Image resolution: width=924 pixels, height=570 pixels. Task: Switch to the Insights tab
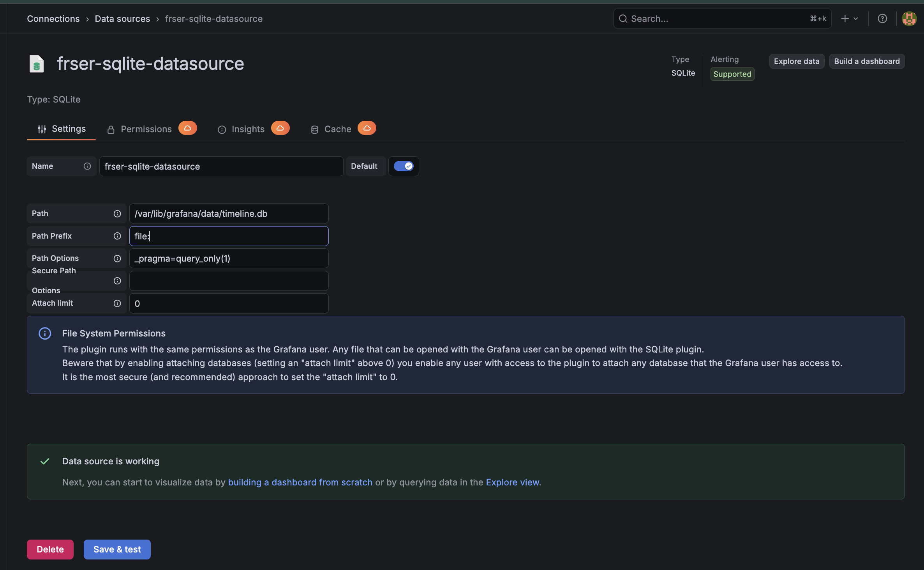coord(241,129)
